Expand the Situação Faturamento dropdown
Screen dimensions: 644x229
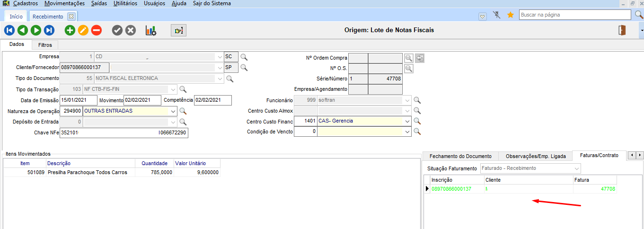point(576,168)
